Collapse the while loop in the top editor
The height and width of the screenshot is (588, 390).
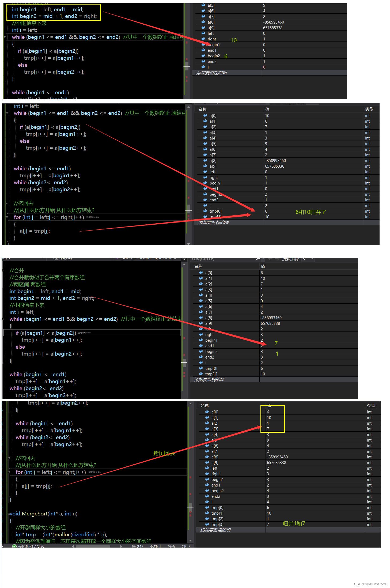[x=5, y=37]
